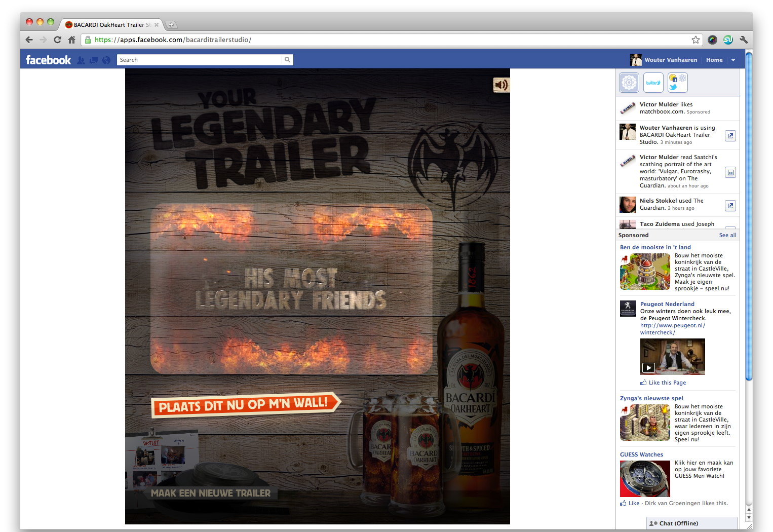Image resolution: width=773 pixels, height=532 pixels.
Task: Open Zynga's nieuwste spel ad title
Action: [651, 398]
